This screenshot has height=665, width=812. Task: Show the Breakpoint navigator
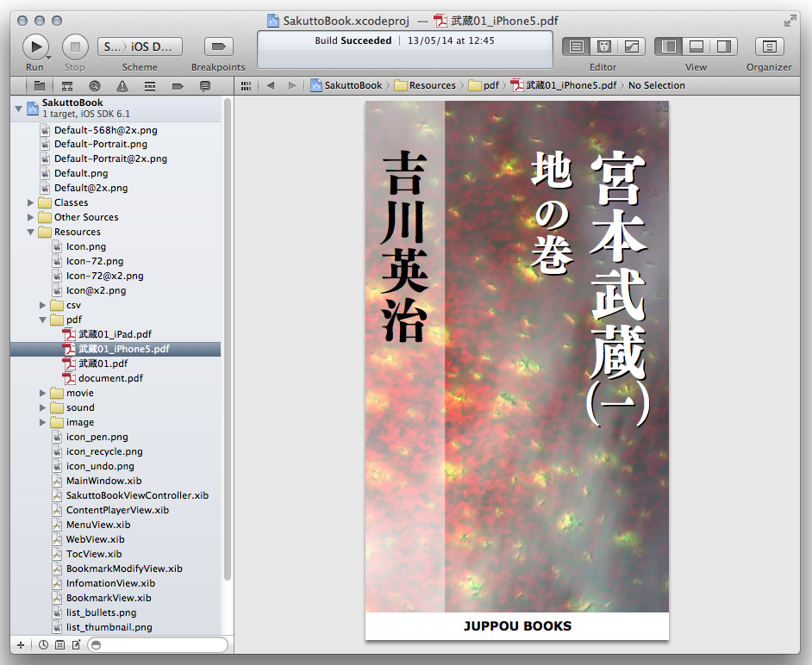178,86
